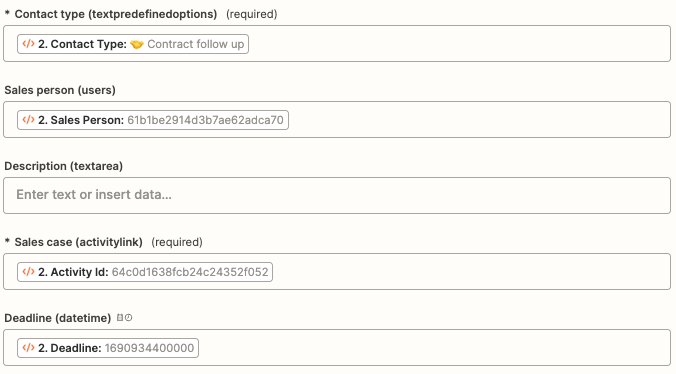Select the Contact Type data pill
Viewport: 676px width, 374px height.
click(133, 44)
